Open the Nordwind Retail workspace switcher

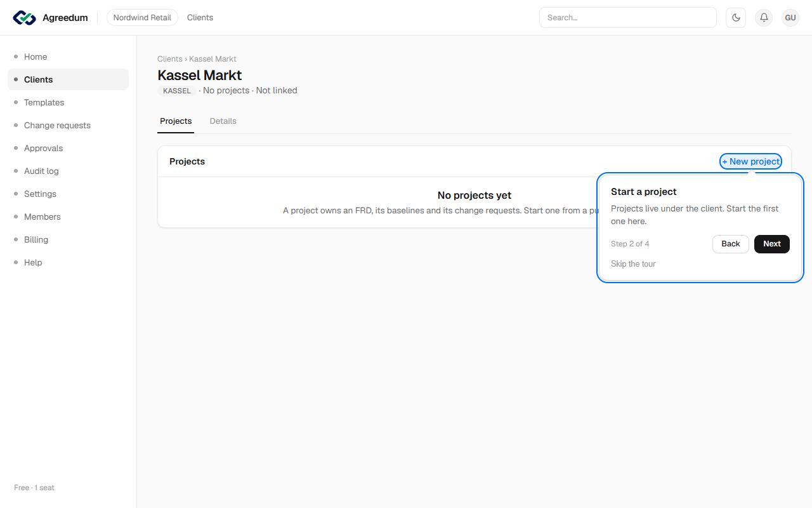pyautogui.click(x=142, y=18)
